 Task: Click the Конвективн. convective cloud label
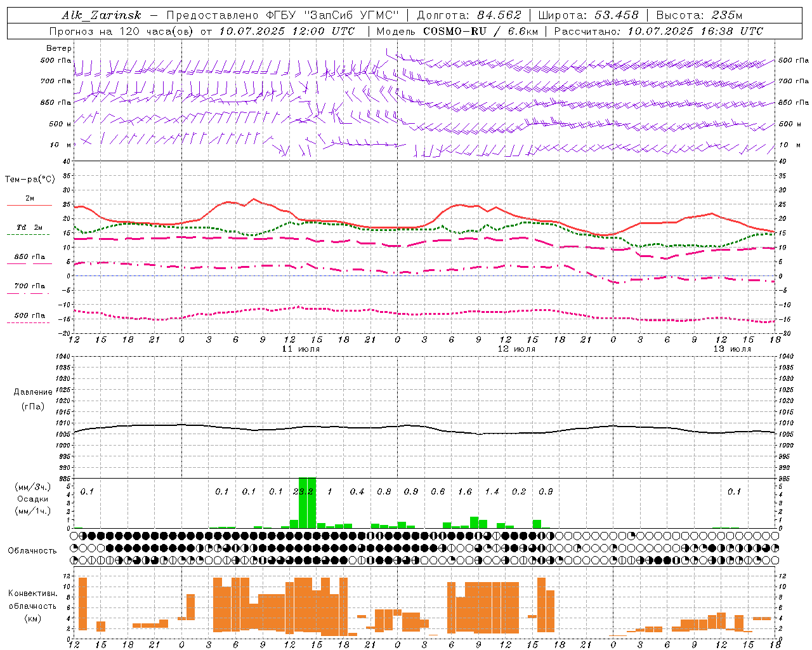coord(33,594)
